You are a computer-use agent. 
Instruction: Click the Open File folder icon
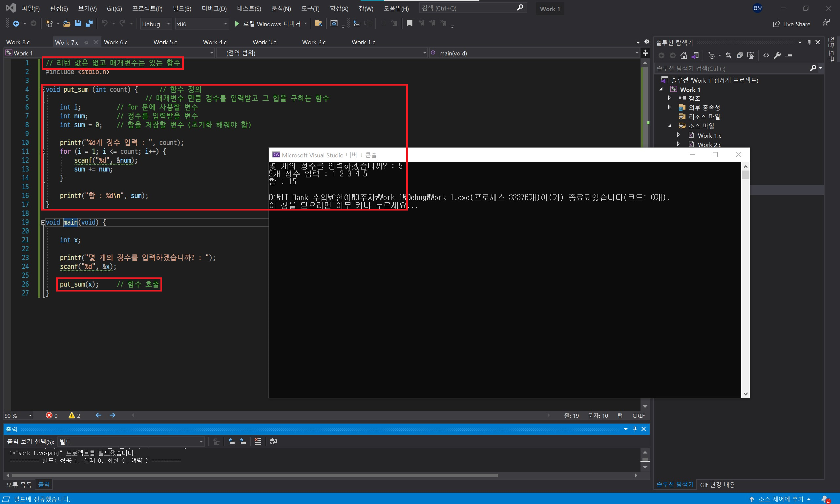tap(67, 23)
